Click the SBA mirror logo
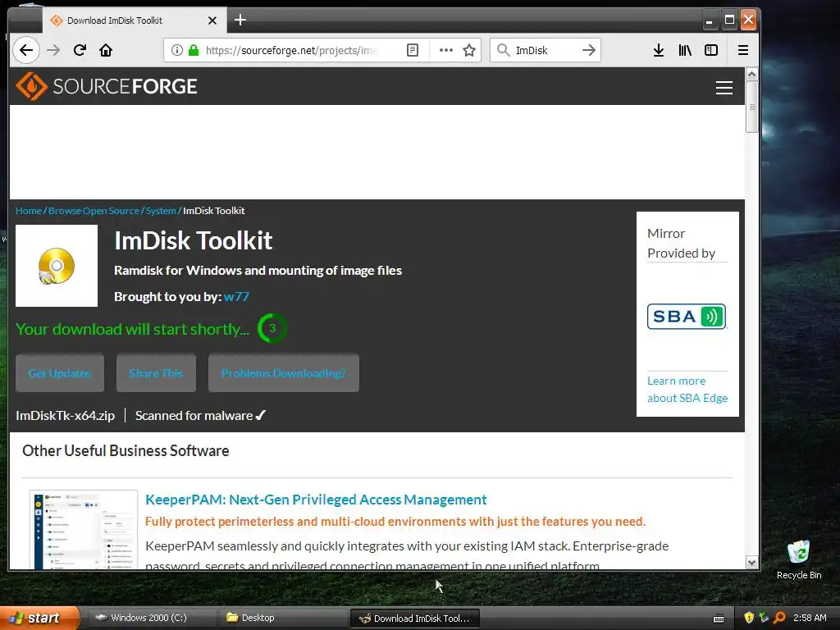Screen dimensions: 840x630 coord(687,316)
